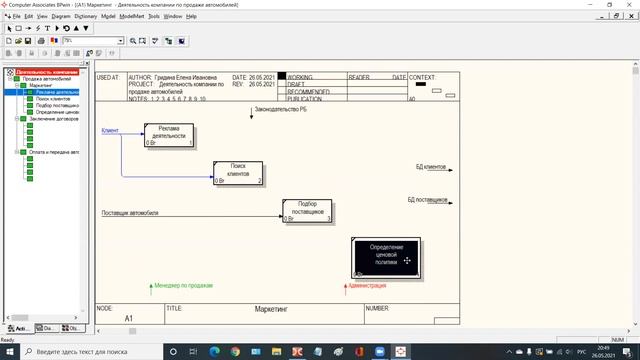Click the Windows taskbar search box

(91, 351)
